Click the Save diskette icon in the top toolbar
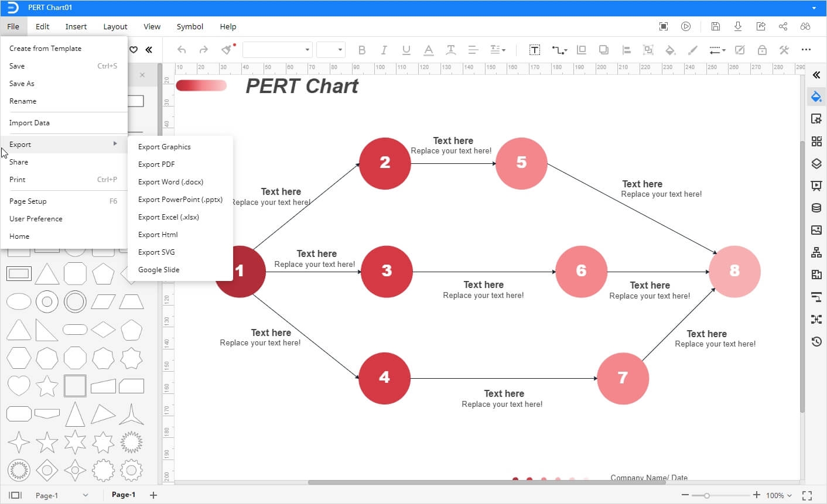 click(x=715, y=26)
